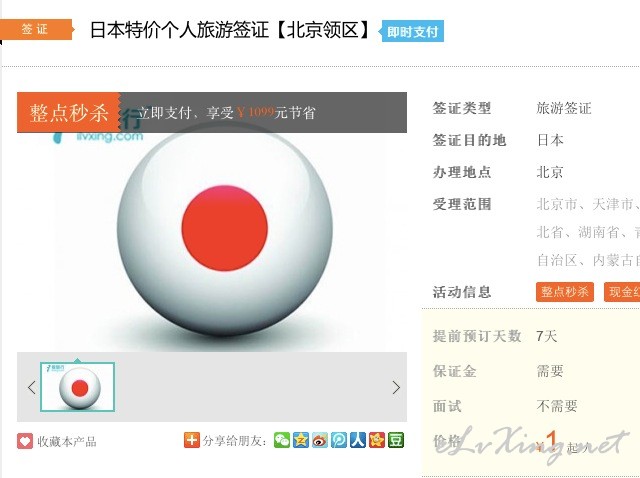Share to Pengyou yellow star icon
Screen dimensions: 640x478
point(377,440)
